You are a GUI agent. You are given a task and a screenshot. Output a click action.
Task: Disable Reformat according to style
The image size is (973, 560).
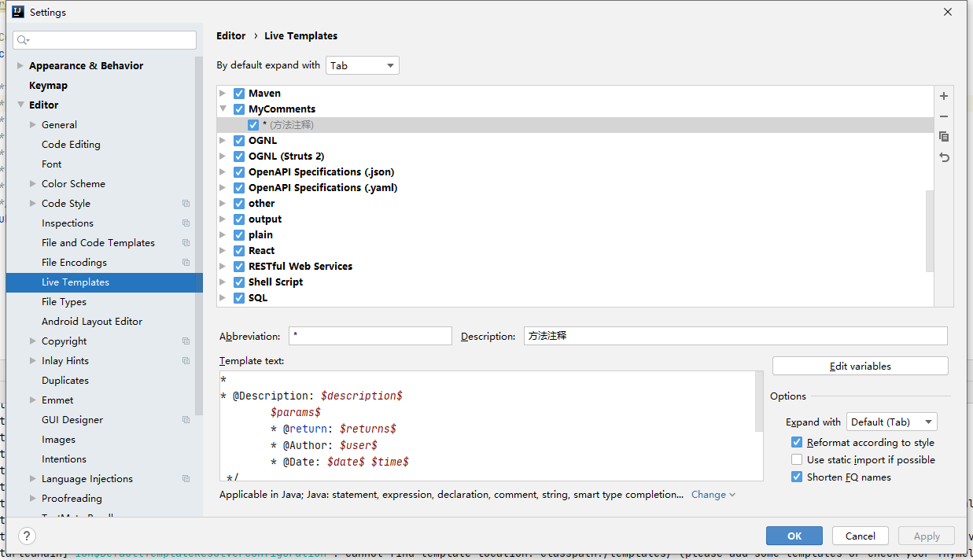pyautogui.click(x=797, y=443)
